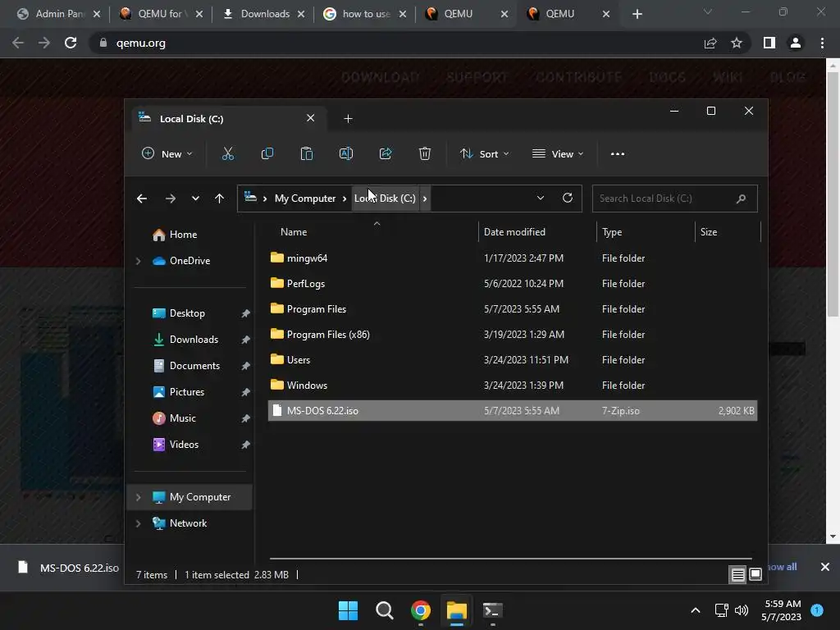Switch to details view in status bar
Image resolution: width=840 pixels, height=630 pixels.
pos(737,575)
